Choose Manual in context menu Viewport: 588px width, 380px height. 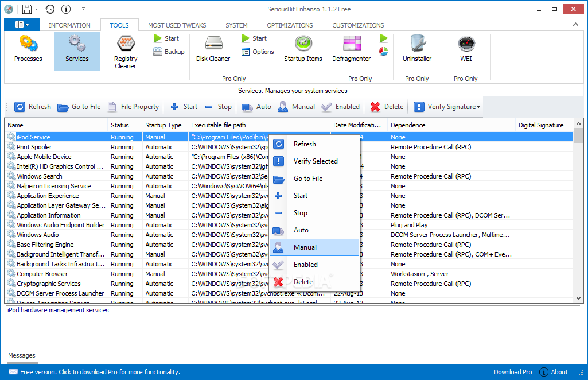tap(314, 247)
